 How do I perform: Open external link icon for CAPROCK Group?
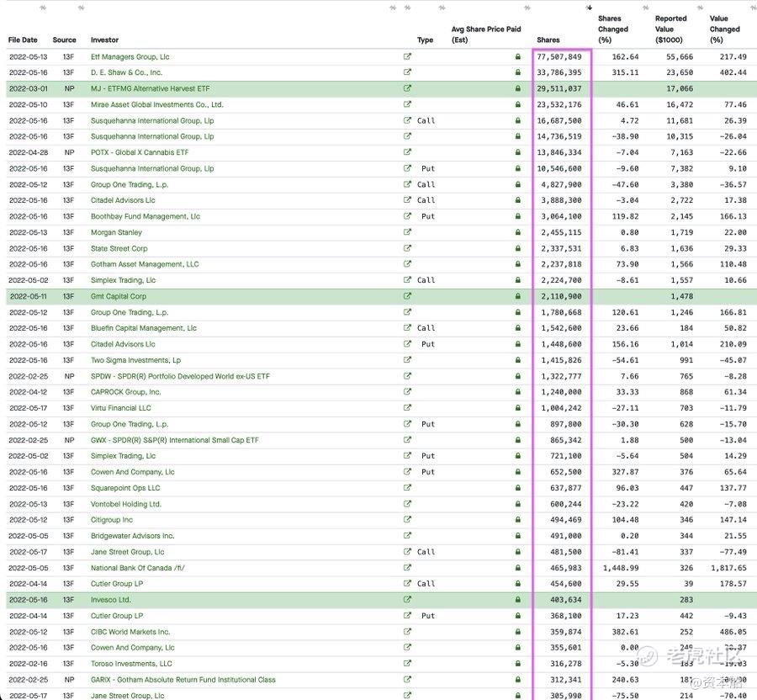coord(407,392)
